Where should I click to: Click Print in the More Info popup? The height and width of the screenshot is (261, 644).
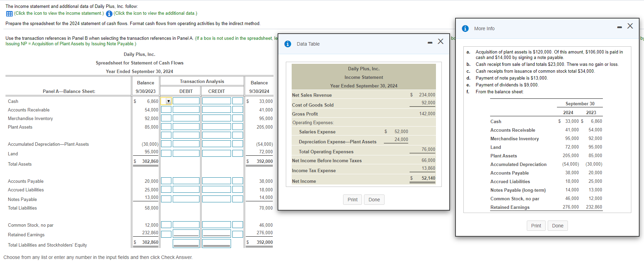click(x=536, y=226)
